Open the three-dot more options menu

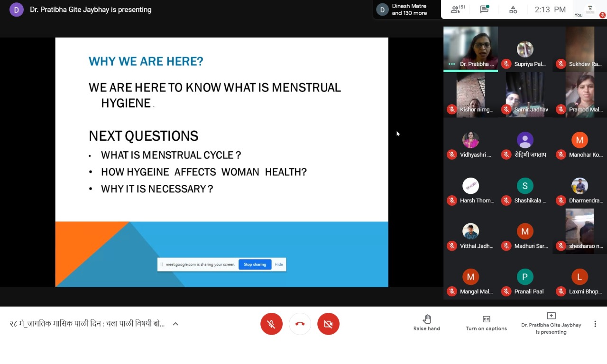[595, 324]
